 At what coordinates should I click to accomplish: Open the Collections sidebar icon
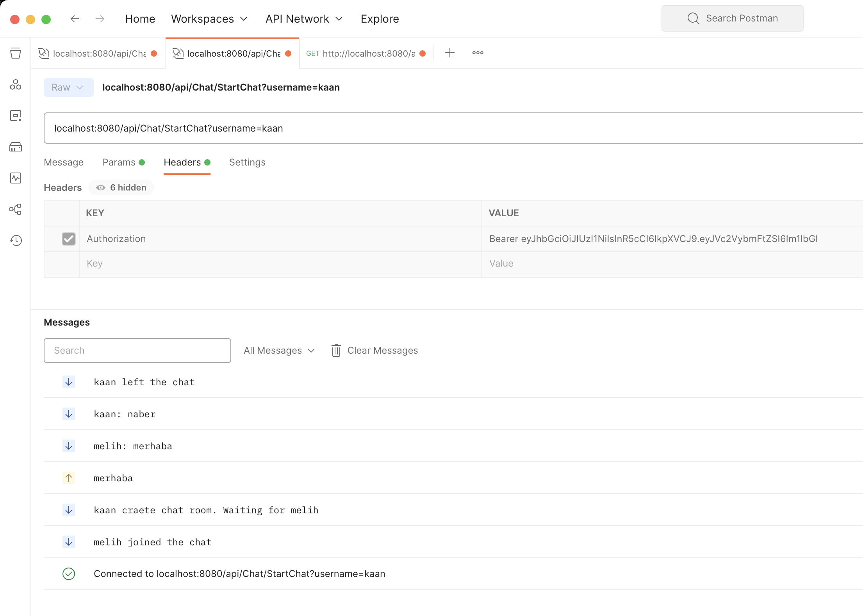point(16,53)
